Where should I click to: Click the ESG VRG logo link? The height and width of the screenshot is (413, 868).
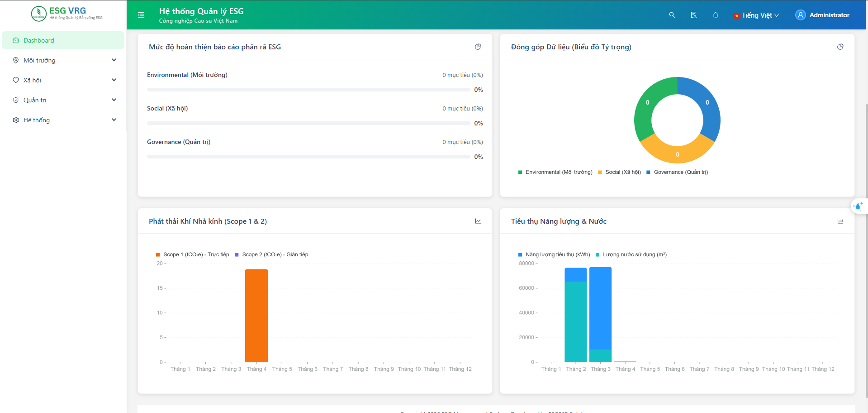click(x=67, y=14)
